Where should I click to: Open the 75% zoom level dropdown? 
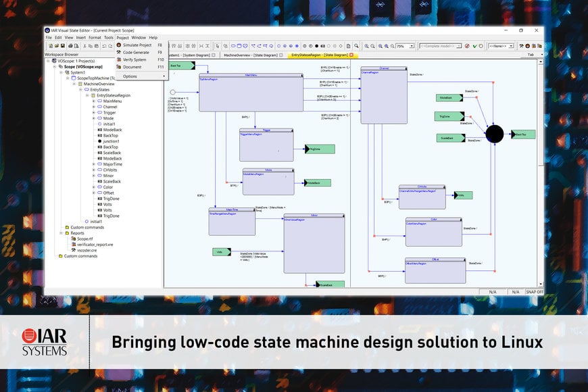click(x=412, y=46)
